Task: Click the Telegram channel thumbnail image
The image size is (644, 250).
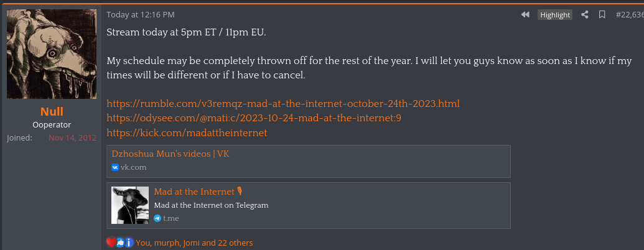Action: (130, 205)
